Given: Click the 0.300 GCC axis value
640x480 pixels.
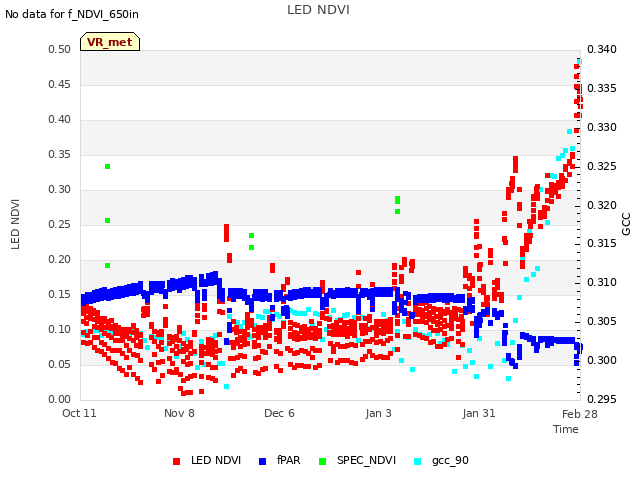Looking at the screenshot, I should (602, 360).
